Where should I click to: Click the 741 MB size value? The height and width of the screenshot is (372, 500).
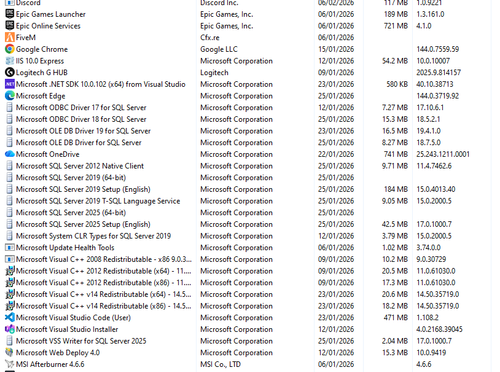(x=396, y=154)
